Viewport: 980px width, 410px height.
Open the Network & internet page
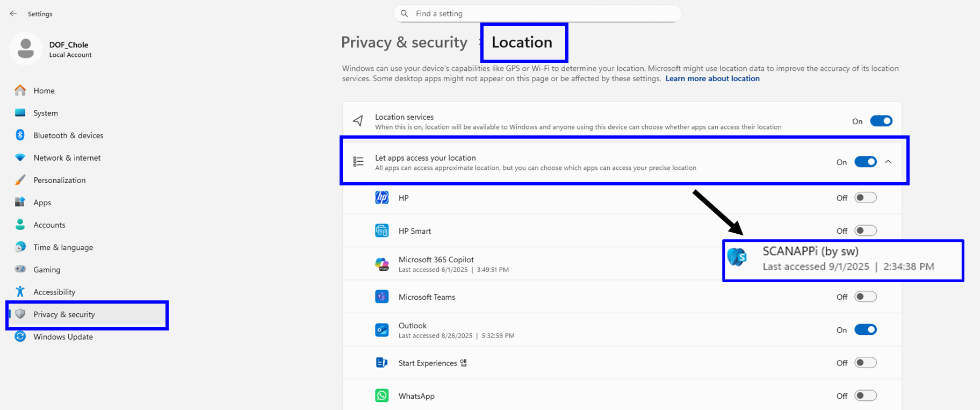pyautogui.click(x=67, y=158)
